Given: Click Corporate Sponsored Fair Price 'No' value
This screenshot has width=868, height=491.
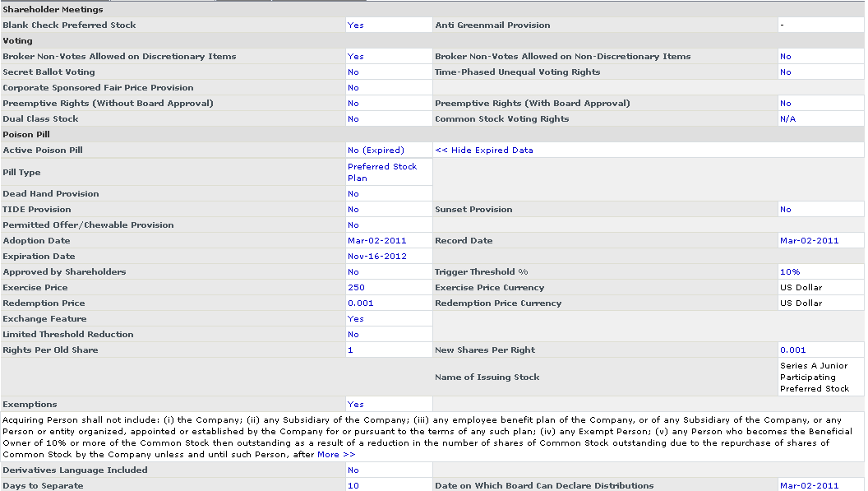Looking at the screenshot, I should pos(353,87).
